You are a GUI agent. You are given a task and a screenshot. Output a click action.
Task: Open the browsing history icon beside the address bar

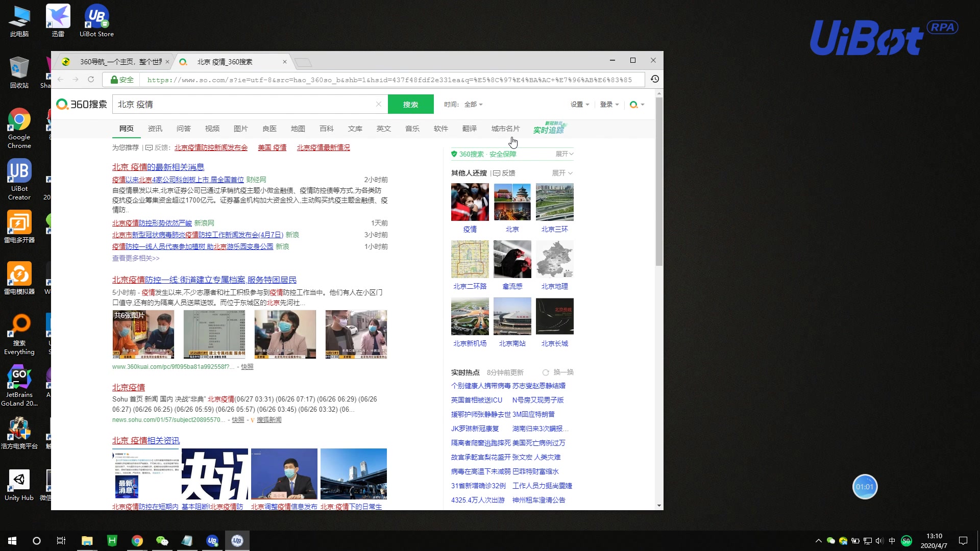655,79
